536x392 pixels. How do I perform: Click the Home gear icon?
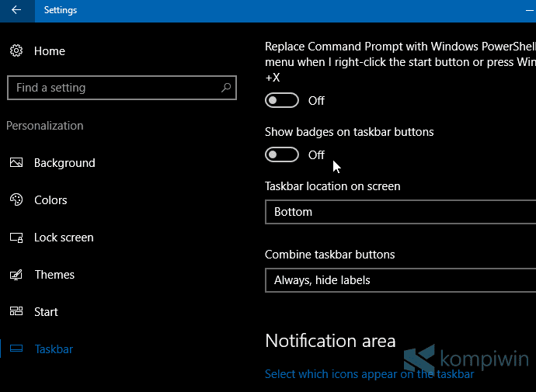(x=16, y=50)
